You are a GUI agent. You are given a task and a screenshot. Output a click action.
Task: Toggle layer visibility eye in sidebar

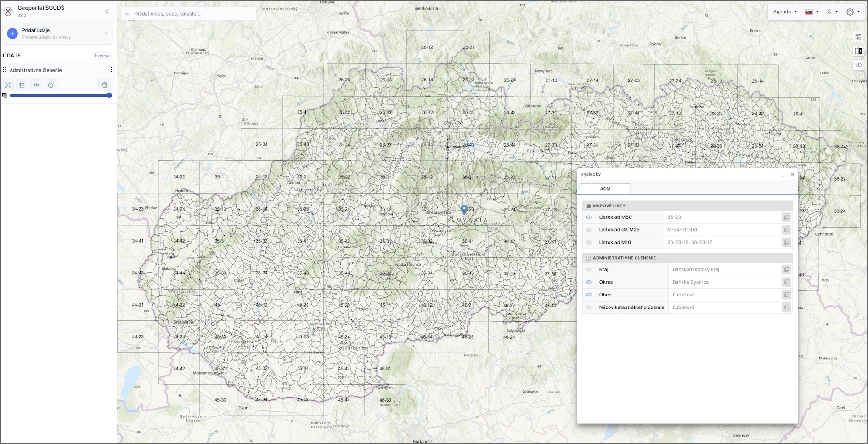tap(36, 85)
